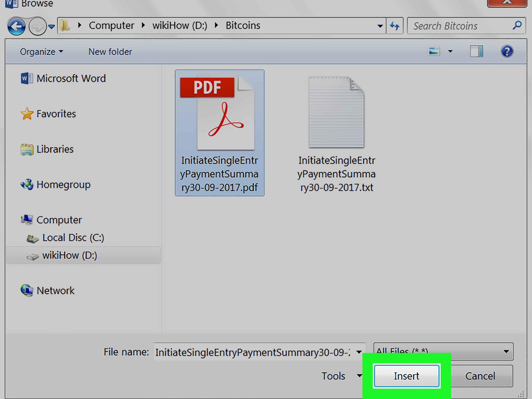Open the Tools dropdown arrow
The image size is (532, 399).
click(359, 376)
